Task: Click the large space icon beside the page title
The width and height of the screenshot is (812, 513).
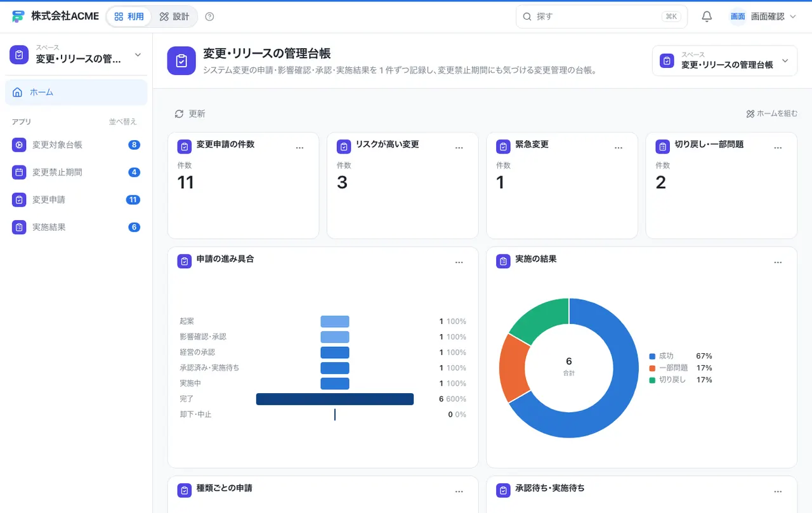Action: coord(181,61)
